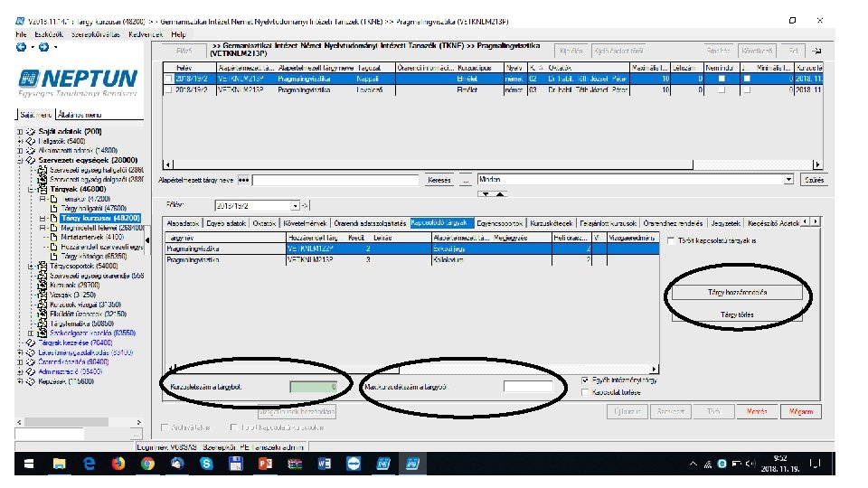The width and height of the screenshot is (868, 488).
Task: Switch to the Kurzuskötegek tab
Action: tap(551, 223)
